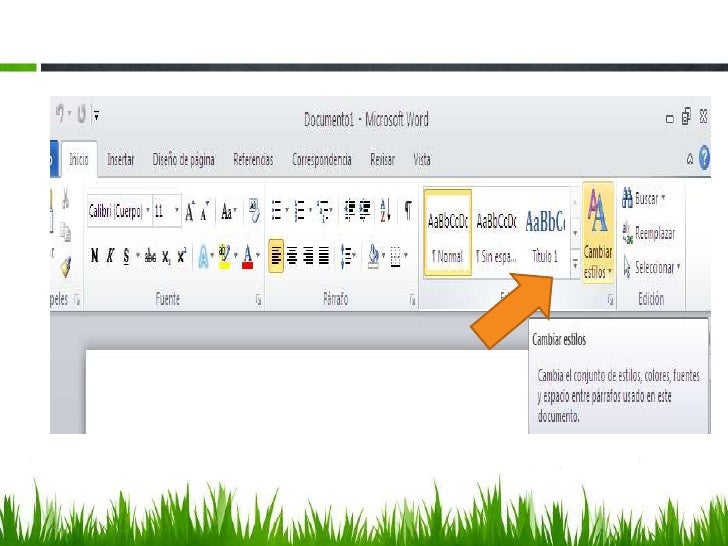
Task: Apply the Normal style thumbnail
Action: [448, 233]
